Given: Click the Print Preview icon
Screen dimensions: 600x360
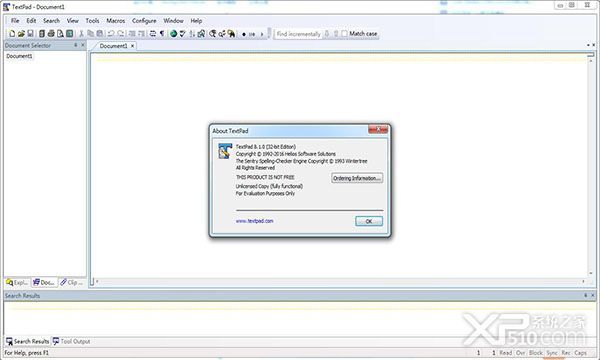Looking at the screenshot, I should (x=60, y=34).
